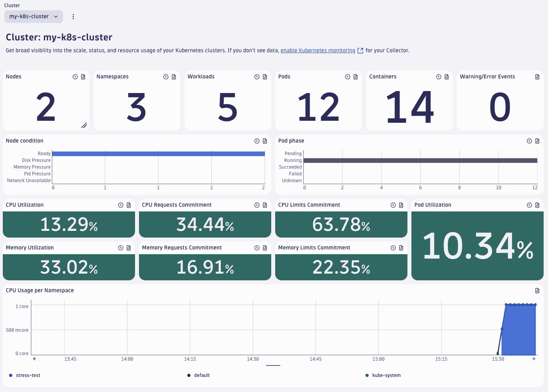Click clock icon on Memory Limits Commitment panel

393,248
